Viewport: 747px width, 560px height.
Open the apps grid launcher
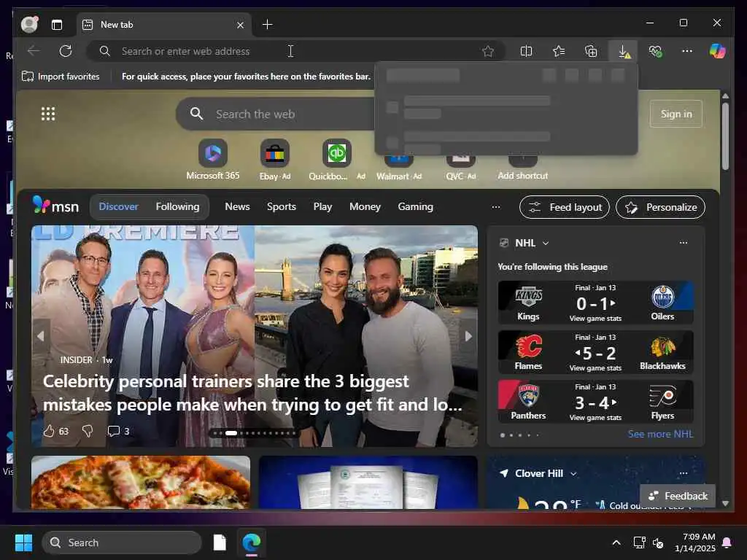[x=48, y=114]
